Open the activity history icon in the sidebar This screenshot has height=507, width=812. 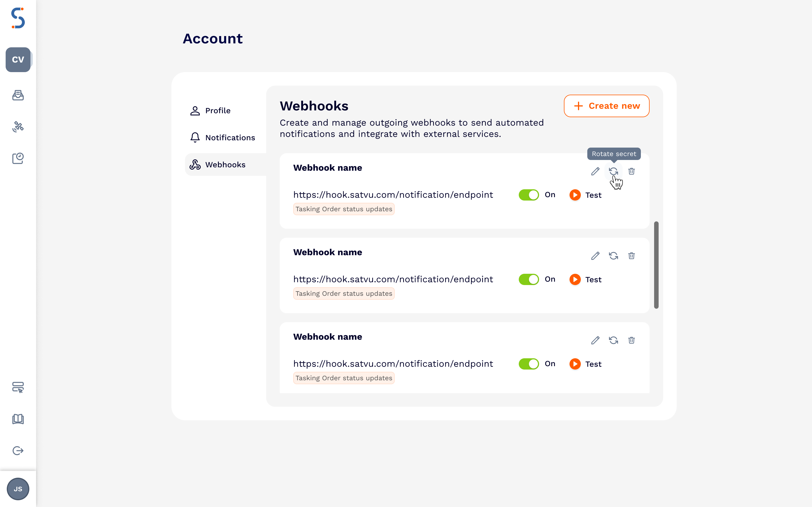[18, 158]
